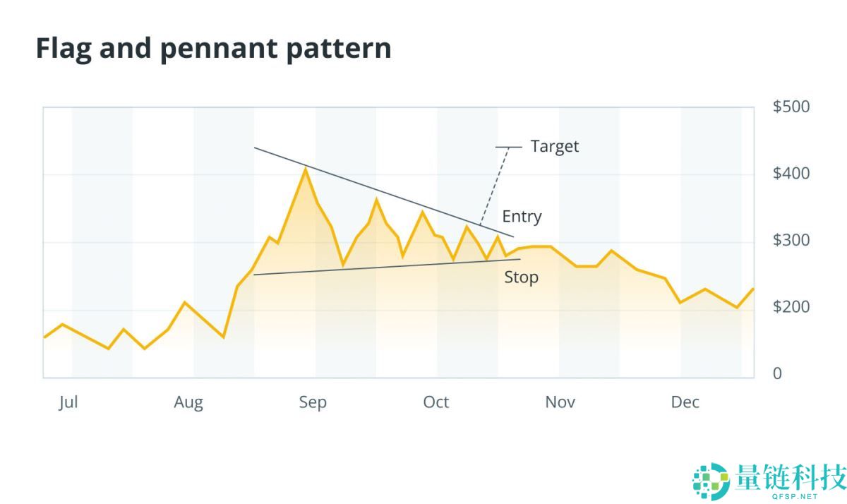Select the $300 price axis label
This screenshot has height=504, width=847.
[791, 240]
